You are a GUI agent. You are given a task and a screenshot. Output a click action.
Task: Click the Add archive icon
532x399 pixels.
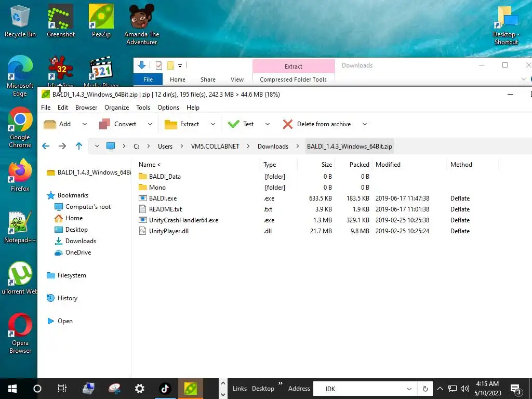click(49, 124)
